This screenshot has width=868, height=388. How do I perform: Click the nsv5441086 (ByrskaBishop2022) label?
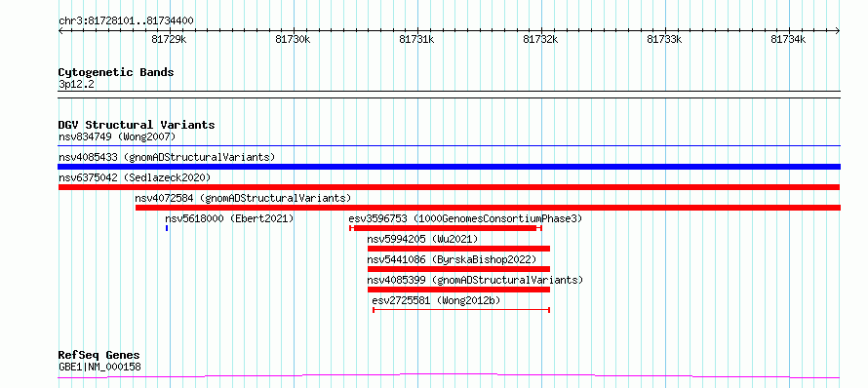pos(452,259)
